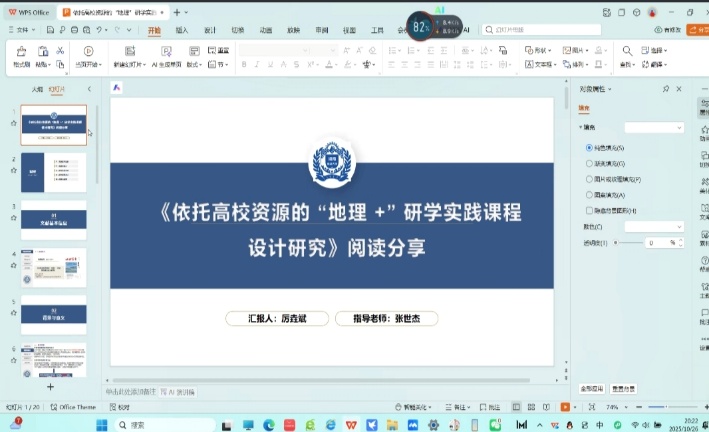Select slide 2 thumbnail in the panel
This screenshot has height=432, width=709.
pos(54,172)
